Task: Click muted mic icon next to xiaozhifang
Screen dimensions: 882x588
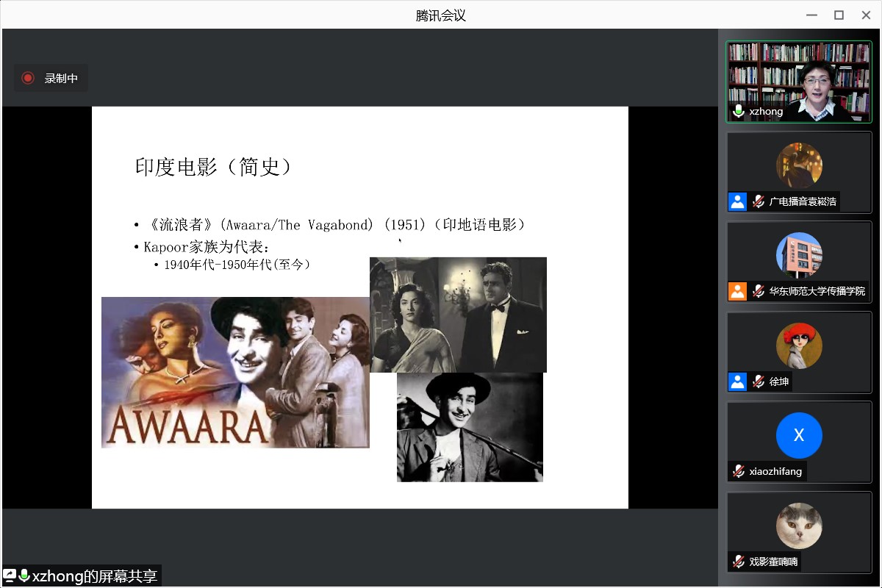Action: [739, 471]
